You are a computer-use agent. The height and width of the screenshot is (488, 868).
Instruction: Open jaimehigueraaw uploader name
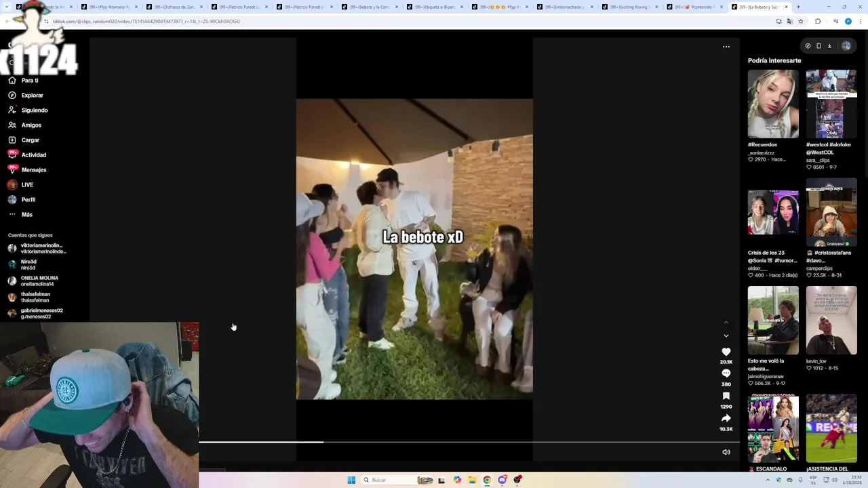point(766,376)
